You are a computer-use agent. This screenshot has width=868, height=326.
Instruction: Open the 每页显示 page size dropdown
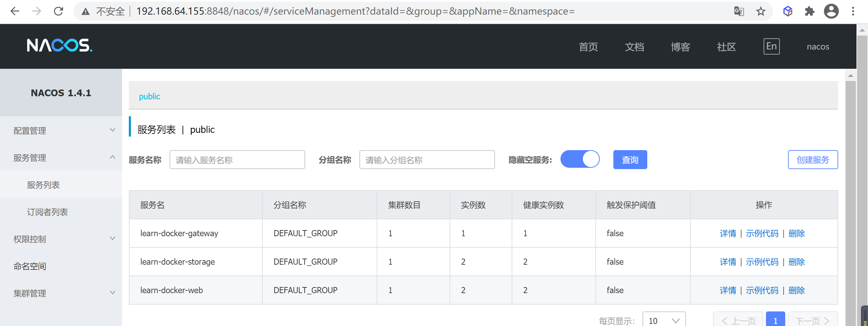coord(664,320)
